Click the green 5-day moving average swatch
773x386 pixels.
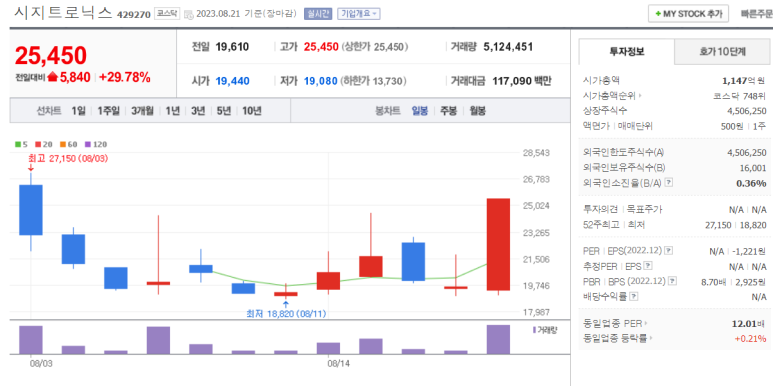[18, 144]
